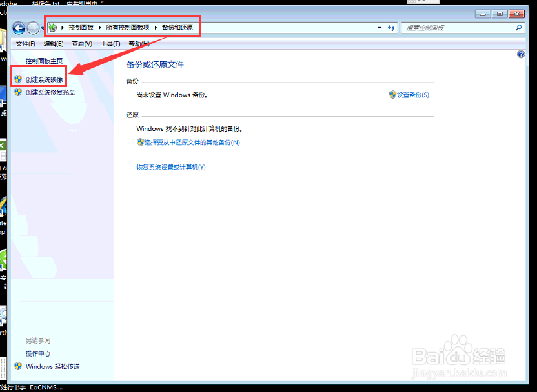Image resolution: width=537 pixels, height=392 pixels.
Task: Click the 备份或还原文件 heading
Action: [155, 64]
